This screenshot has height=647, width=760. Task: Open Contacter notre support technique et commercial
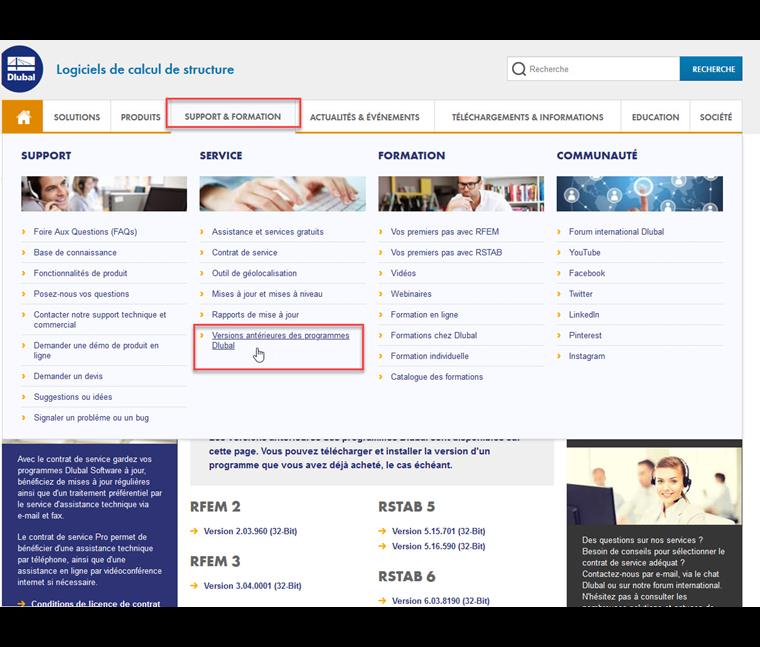pos(100,319)
